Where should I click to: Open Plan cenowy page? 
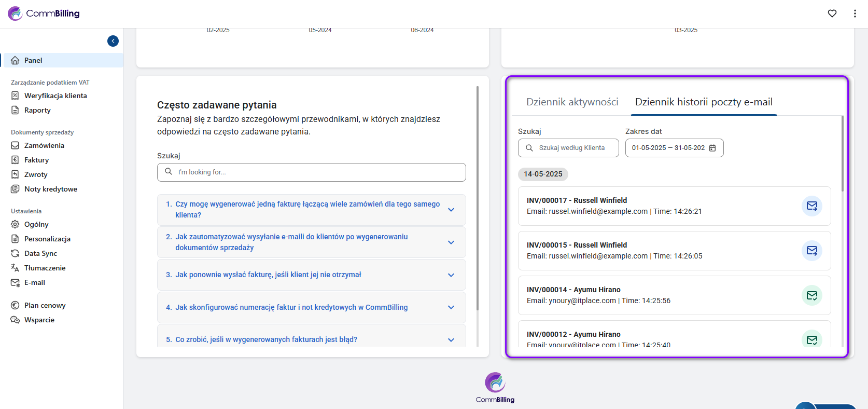click(x=45, y=305)
